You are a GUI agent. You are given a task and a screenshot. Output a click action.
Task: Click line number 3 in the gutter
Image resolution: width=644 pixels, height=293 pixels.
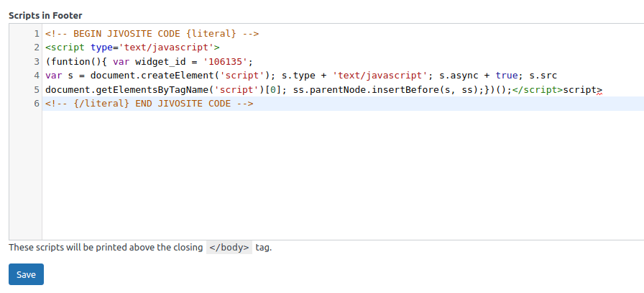(x=37, y=62)
